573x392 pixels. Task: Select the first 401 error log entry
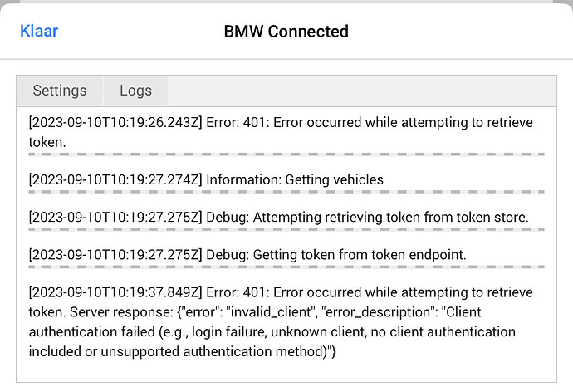point(280,131)
